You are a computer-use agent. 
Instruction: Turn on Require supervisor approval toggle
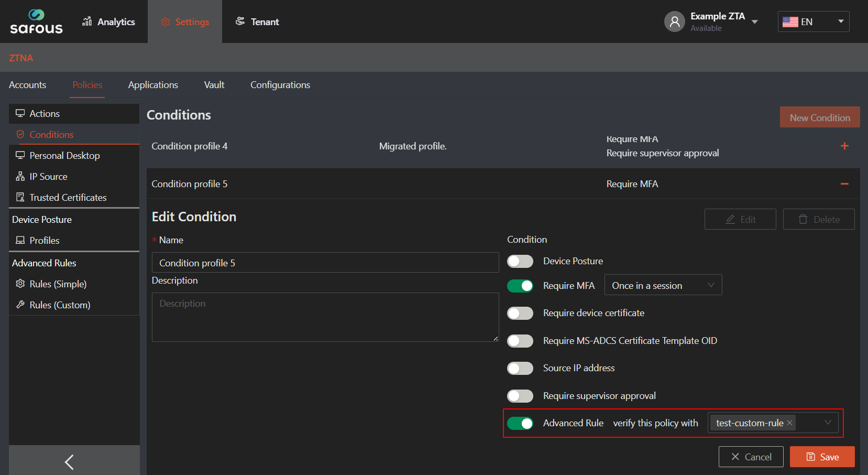tap(520, 396)
